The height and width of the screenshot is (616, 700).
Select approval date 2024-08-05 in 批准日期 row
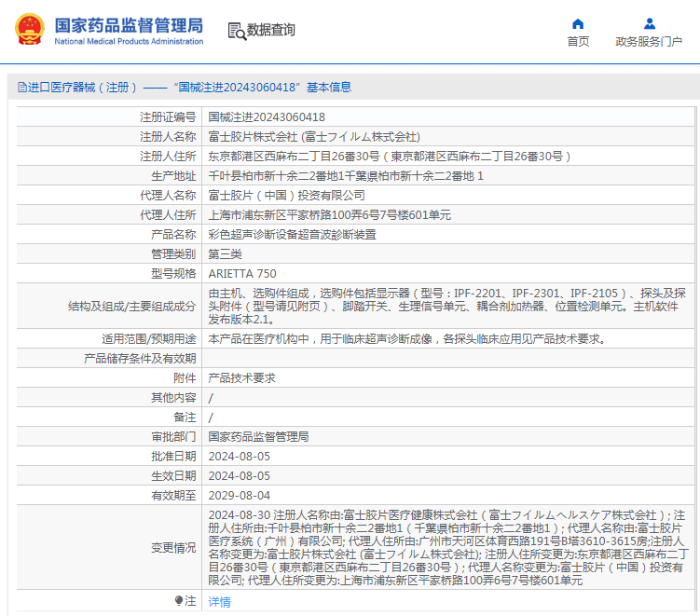coord(240,457)
